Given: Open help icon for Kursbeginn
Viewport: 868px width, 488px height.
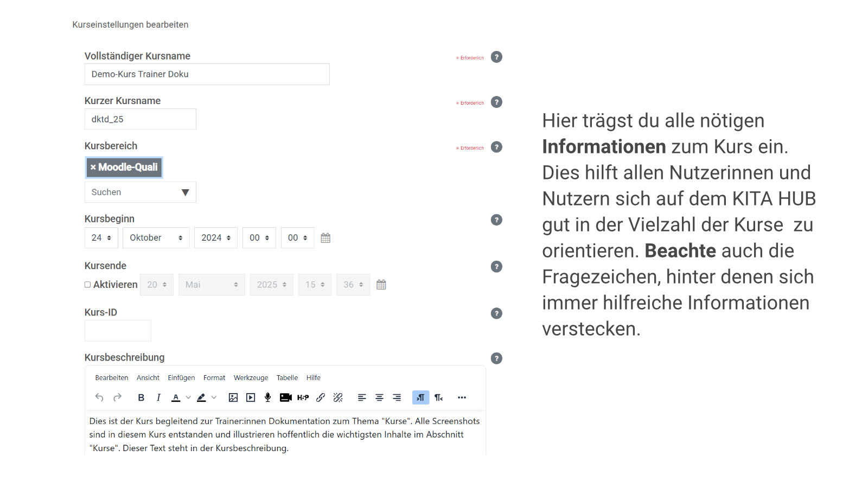Looking at the screenshot, I should 496,220.
